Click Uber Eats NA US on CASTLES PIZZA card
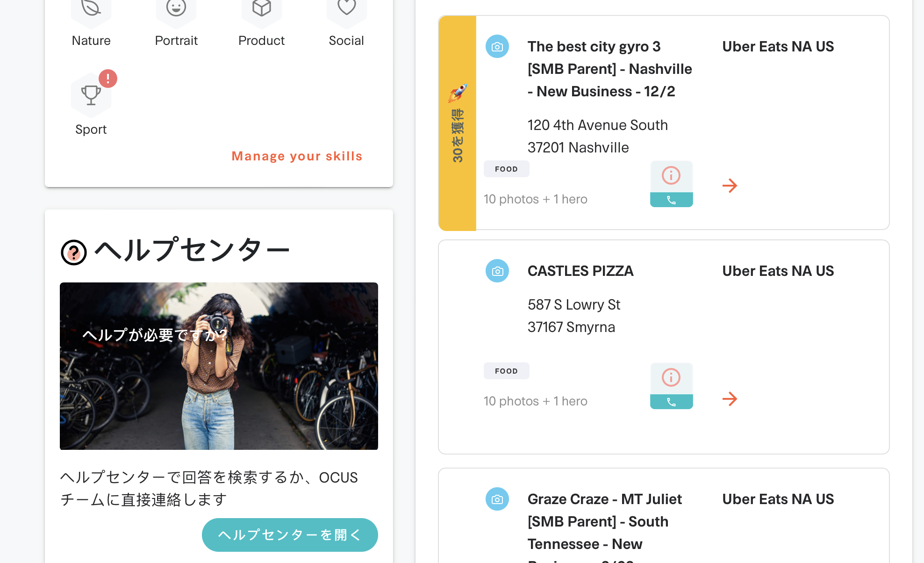This screenshot has width=924, height=563. pyautogui.click(x=778, y=271)
